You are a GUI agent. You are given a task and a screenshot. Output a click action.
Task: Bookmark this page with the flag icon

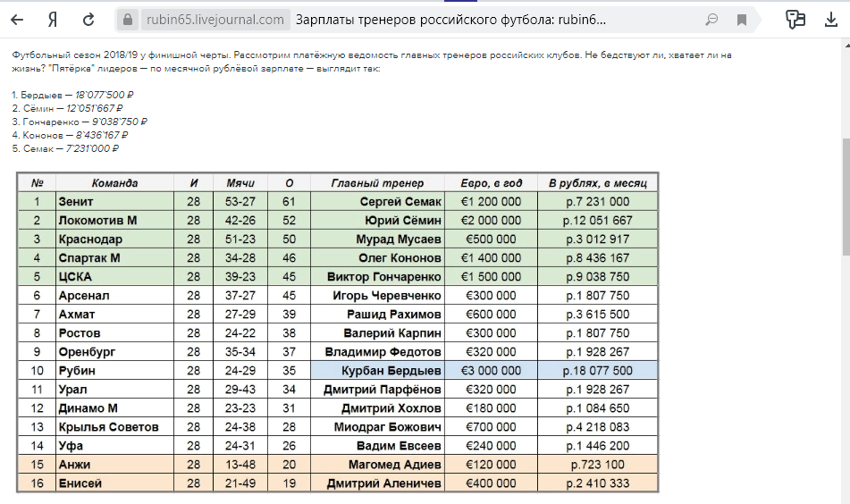[x=742, y=20]
